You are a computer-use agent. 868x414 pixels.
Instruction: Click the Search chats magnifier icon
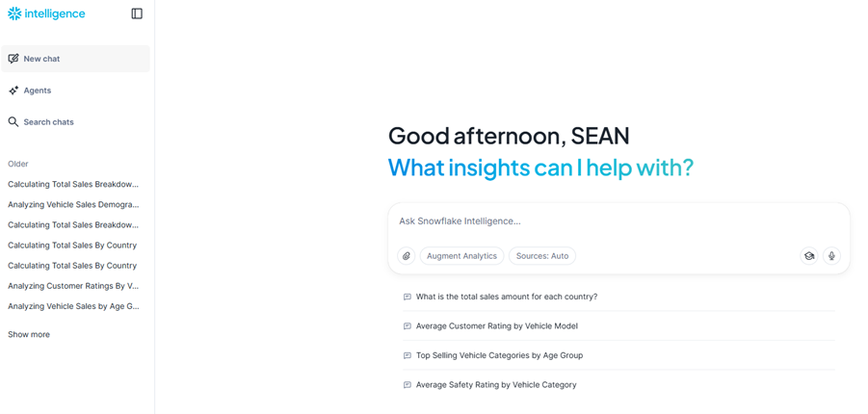(13, 122)
